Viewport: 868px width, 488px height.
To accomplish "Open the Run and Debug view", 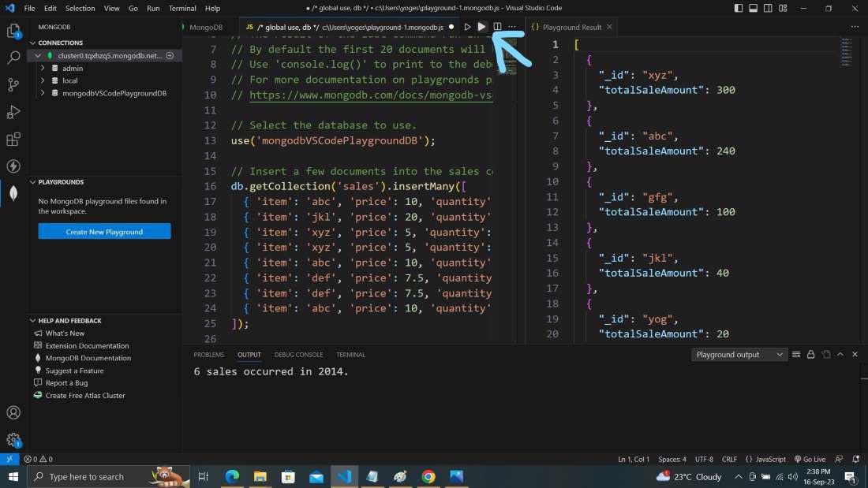I will coord(13,112).
